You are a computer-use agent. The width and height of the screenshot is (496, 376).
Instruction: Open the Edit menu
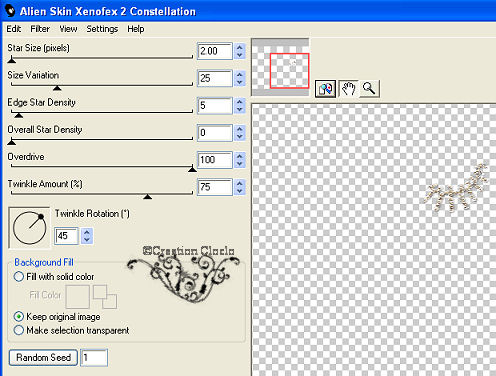pos(14,29)
